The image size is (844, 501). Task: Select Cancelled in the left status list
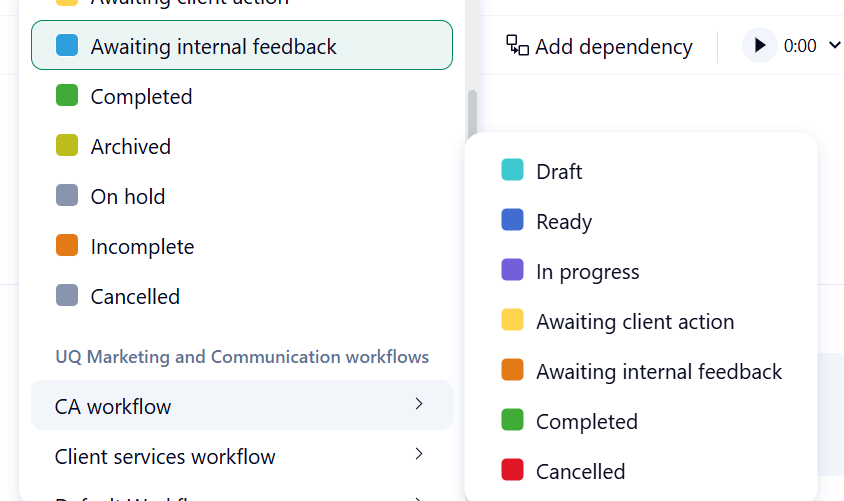tap(135, 296)
